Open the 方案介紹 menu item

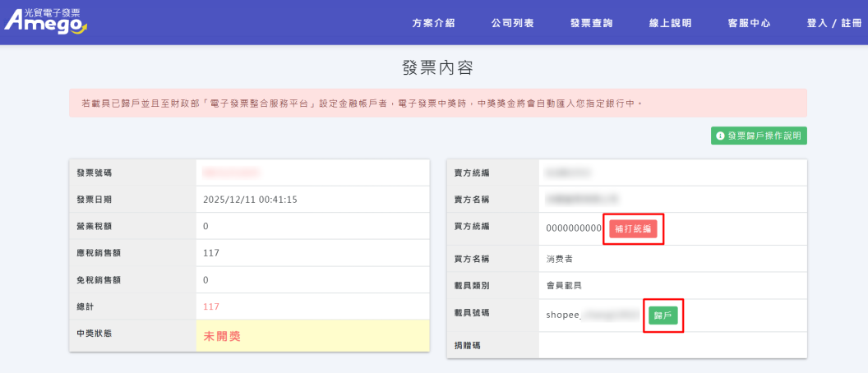[x=433, y=23]
